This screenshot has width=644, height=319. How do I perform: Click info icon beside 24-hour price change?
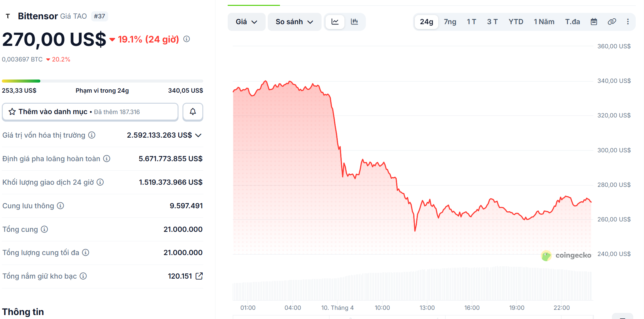tap(186, 39)
